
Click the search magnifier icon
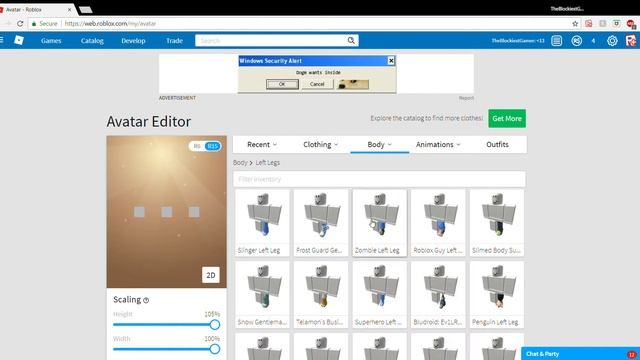click(x=351, y=40)
